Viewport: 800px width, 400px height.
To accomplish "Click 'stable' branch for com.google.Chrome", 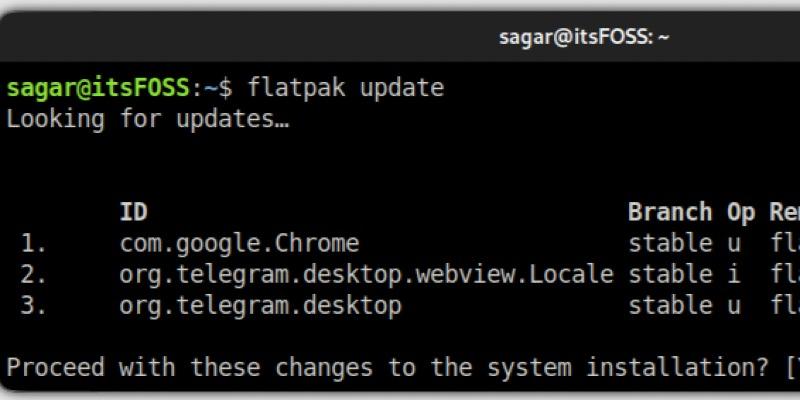I will click(670, 243).
